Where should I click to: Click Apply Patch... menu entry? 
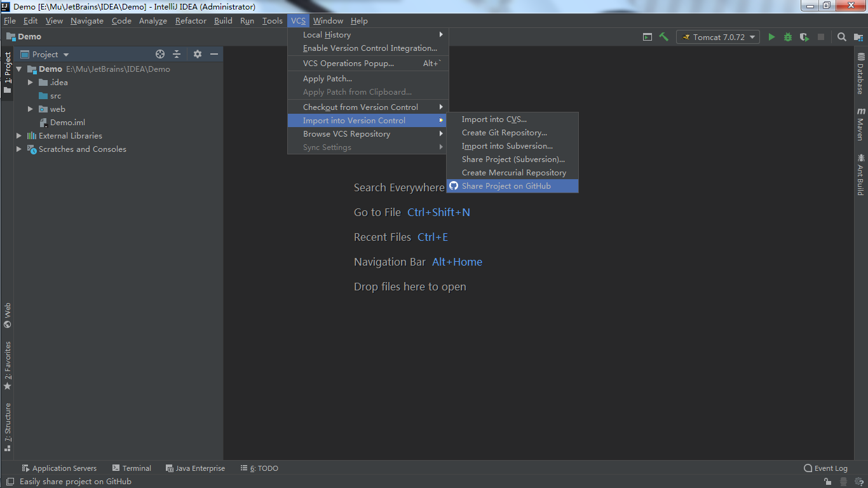(368, 79)
